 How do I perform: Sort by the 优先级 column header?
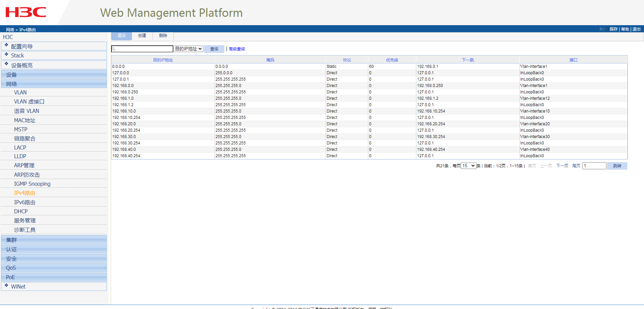tap(392, 60)
